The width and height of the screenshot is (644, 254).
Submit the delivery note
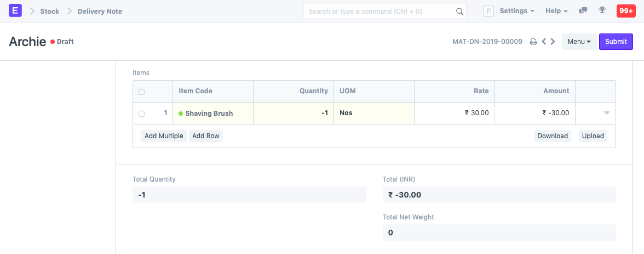[x=616, y=42]
